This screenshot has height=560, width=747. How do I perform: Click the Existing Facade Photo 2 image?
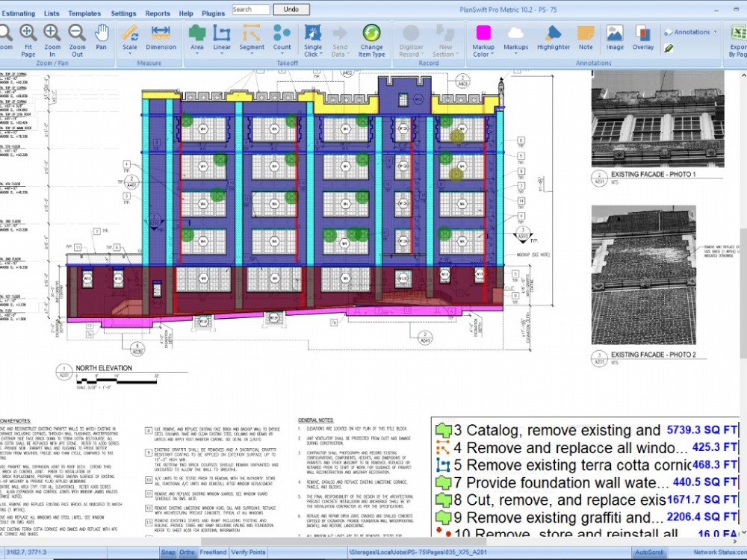(644, 275)
